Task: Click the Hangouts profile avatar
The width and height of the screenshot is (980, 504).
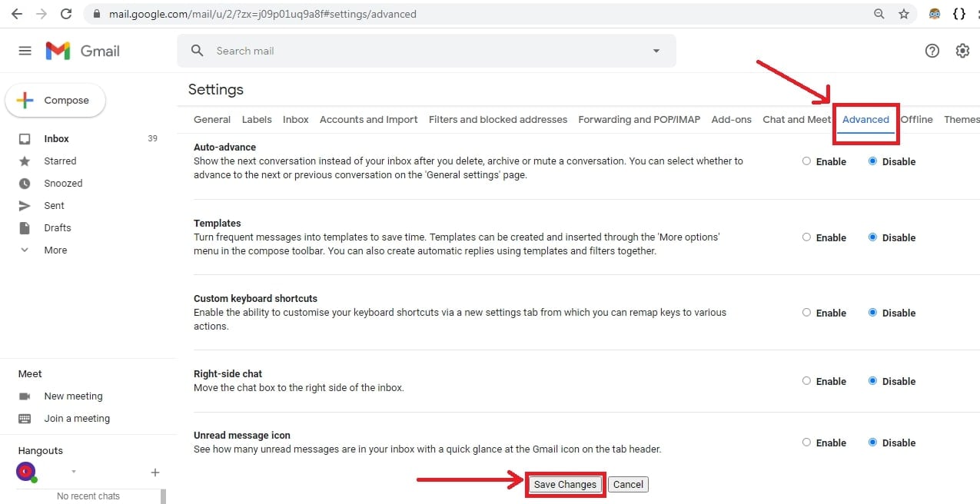Action: 25,472
